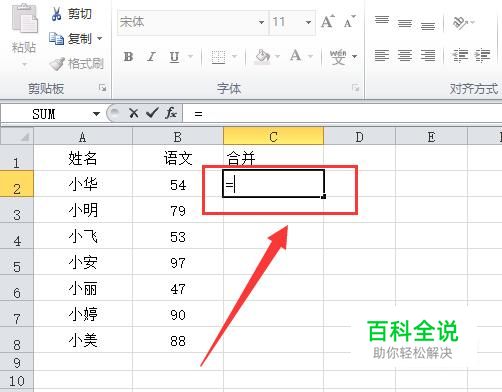The image size is (502, 392).
Task: Increase indent icon
Action: (482, 55)
